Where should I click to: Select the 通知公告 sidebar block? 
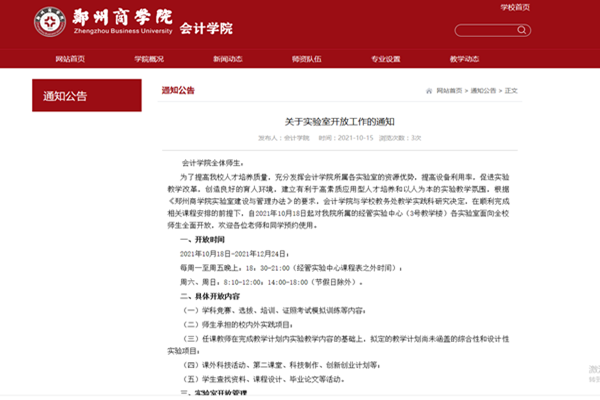point(87,95)
